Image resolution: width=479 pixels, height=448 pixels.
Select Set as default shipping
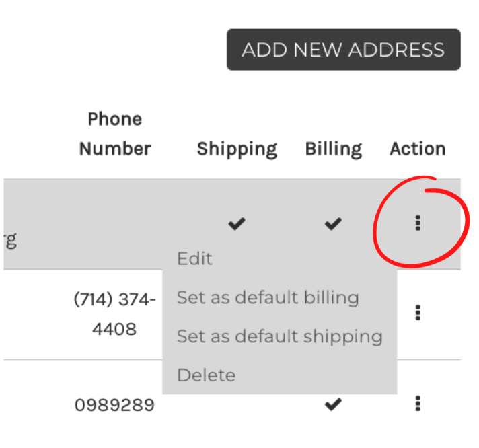(x=280, y=337)
